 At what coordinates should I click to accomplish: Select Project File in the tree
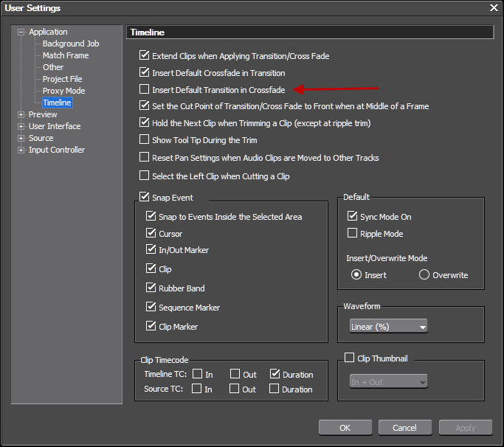62,79
